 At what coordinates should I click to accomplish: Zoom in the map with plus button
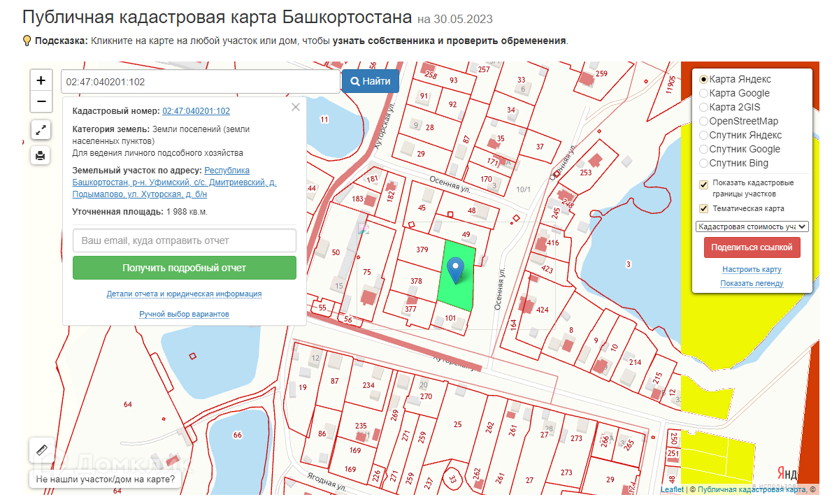coord(41,80)
